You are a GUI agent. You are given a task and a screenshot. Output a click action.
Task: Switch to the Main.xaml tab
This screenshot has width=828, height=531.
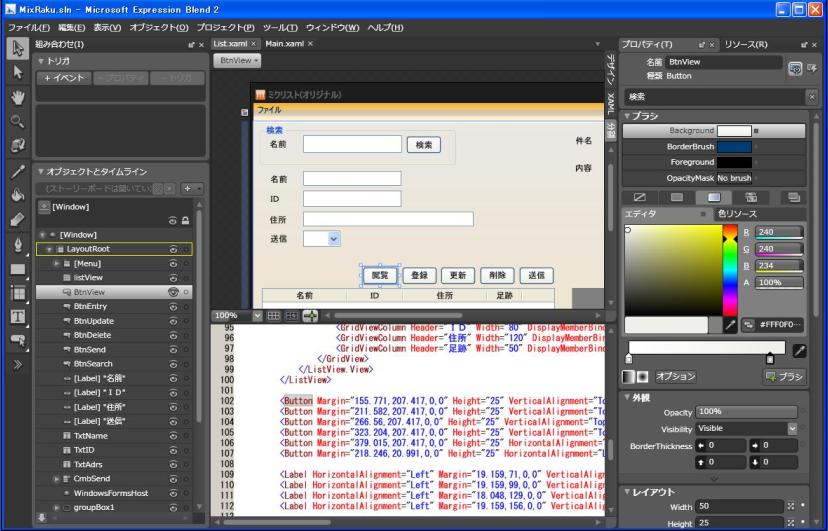pyautogui.click(x=285, y=44)
